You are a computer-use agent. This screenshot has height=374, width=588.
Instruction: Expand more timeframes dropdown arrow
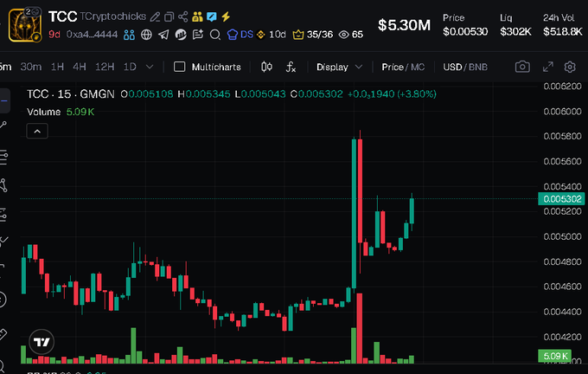click(x=150, y=67)
